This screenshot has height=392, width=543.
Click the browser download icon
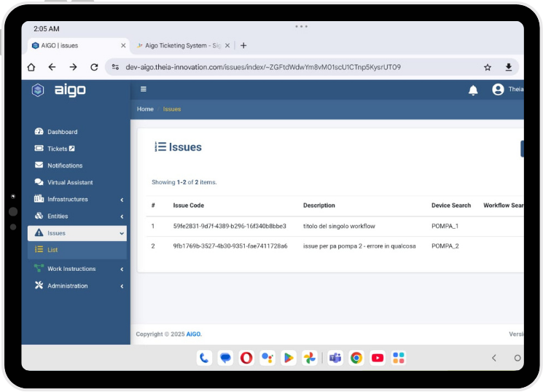click(508, 67)
